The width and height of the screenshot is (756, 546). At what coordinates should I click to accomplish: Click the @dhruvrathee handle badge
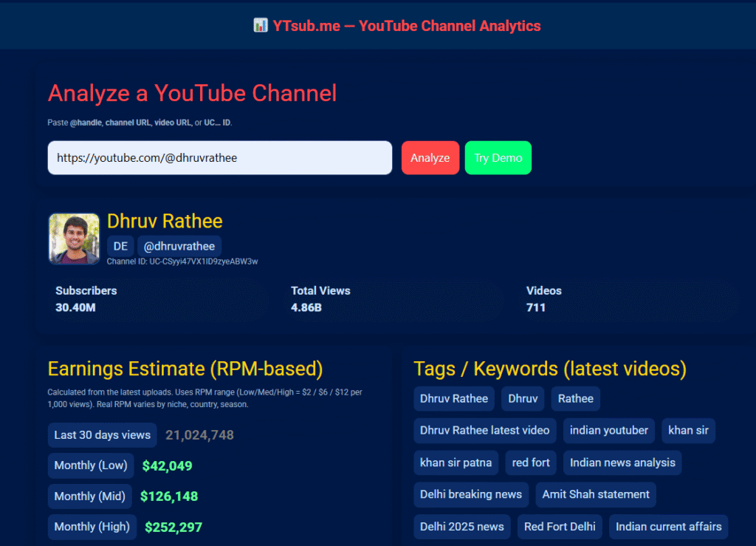[x=179, y=246]
